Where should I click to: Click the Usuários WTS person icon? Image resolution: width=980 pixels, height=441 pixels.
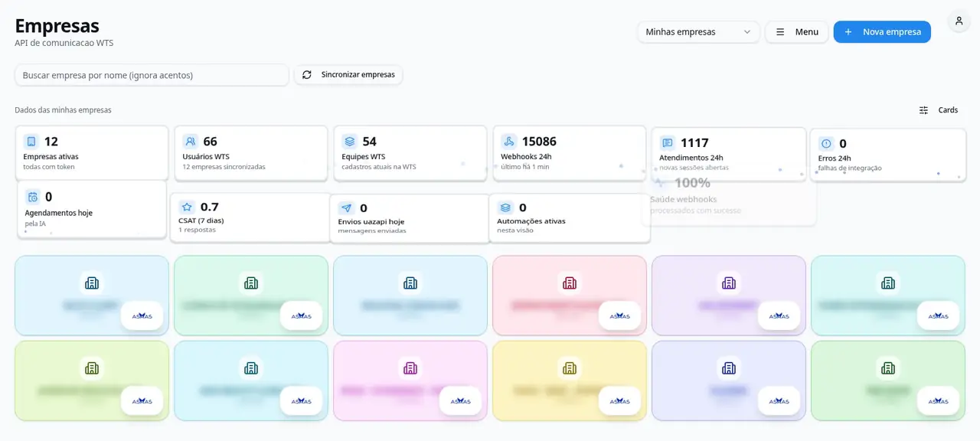[191, 142]
